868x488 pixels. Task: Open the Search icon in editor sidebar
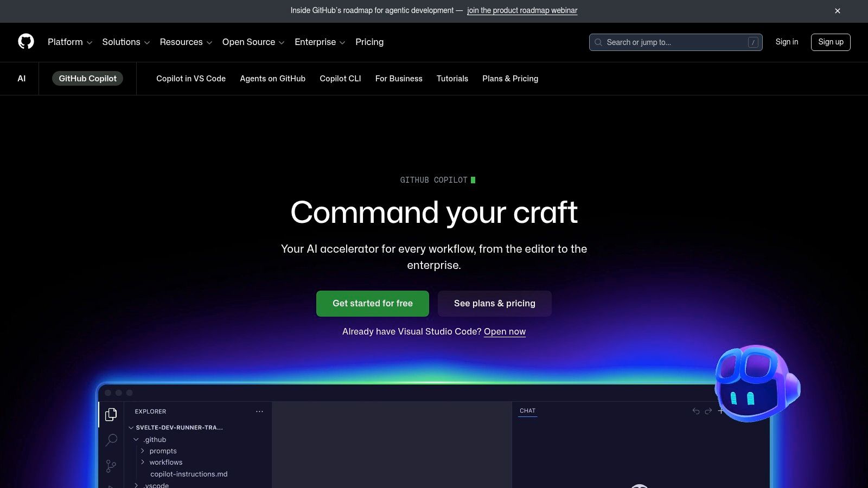coord(111,440)
